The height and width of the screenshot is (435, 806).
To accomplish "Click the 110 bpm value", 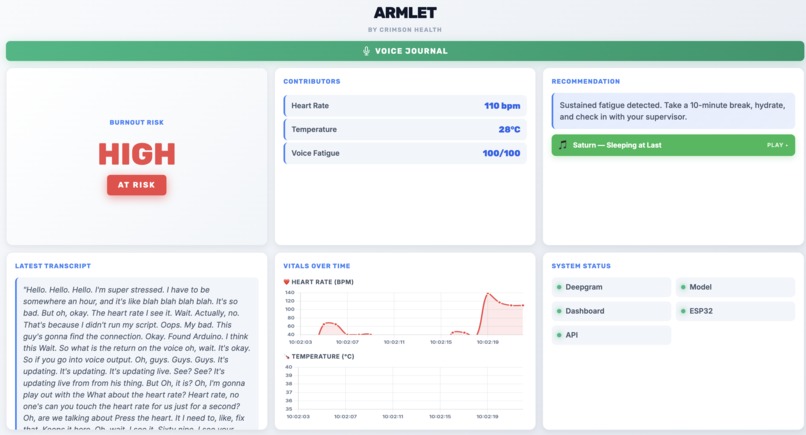I will (502, 105).
